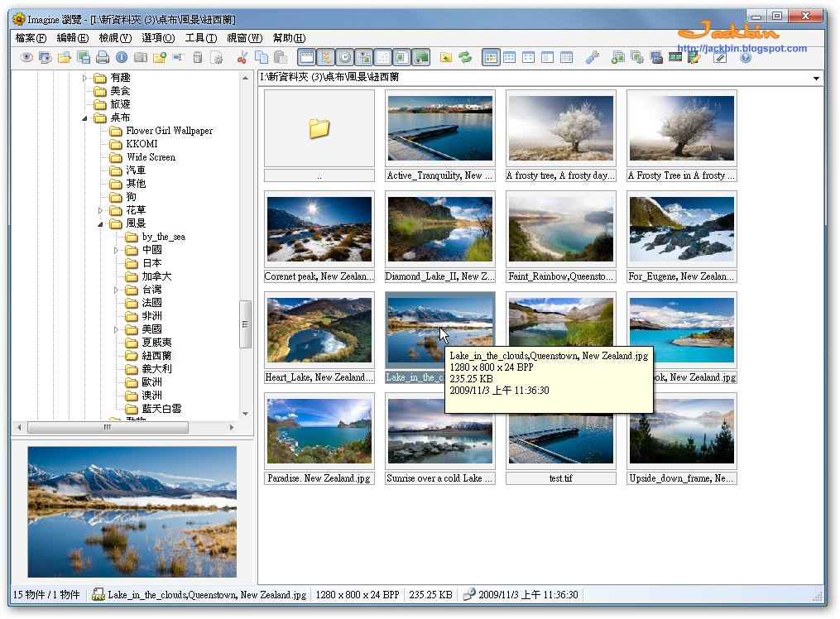The height and width of the screenshot is (619, 840).
Task: Click the file properties gear-page icon
Action: pyautogui.click(x=217, y=57)
